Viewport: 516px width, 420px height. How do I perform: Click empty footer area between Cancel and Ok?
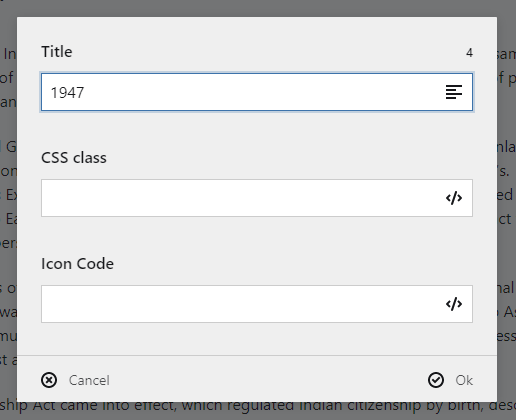[267, 380]
